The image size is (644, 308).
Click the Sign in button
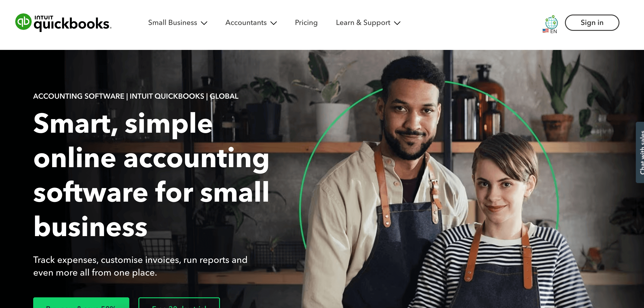pyautogui.click(x=592, y=23)
